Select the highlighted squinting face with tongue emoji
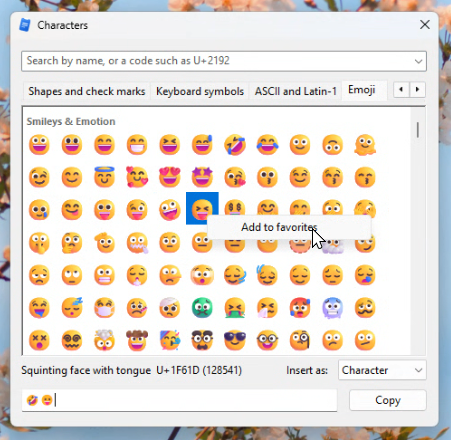 (x=202, y=209)
